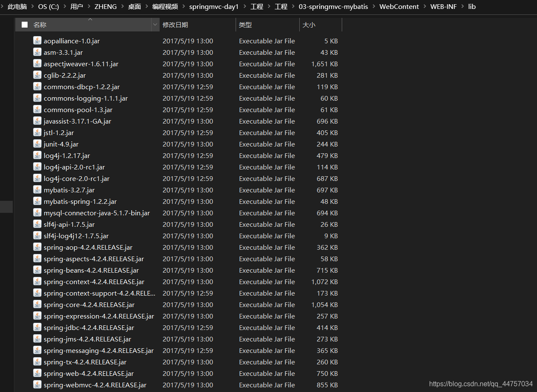Go to 编程视频 folder in breadcrumb
Image resolution: width=537 pixels, height=392 pixels.
coord(165,6)
